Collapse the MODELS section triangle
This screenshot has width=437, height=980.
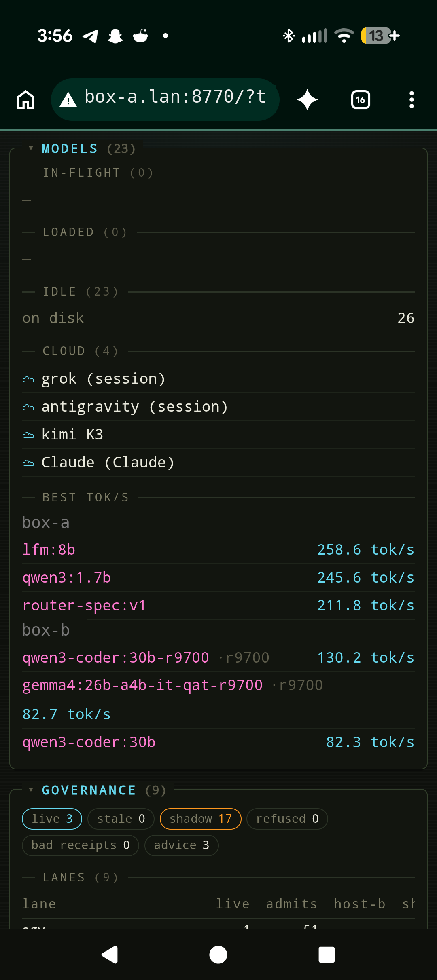click(x=31, y=148)
